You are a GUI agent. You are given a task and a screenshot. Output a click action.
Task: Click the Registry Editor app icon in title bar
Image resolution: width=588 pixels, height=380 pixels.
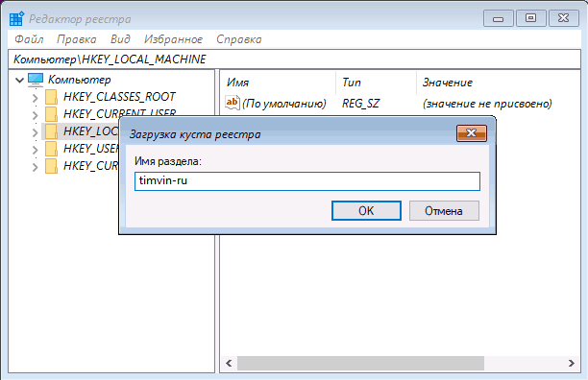pyautogui.click(x=16, y=19)
